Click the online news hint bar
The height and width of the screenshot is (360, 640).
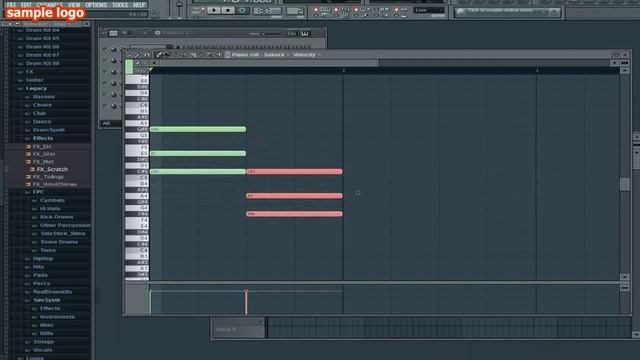click(x=507, y=12)
